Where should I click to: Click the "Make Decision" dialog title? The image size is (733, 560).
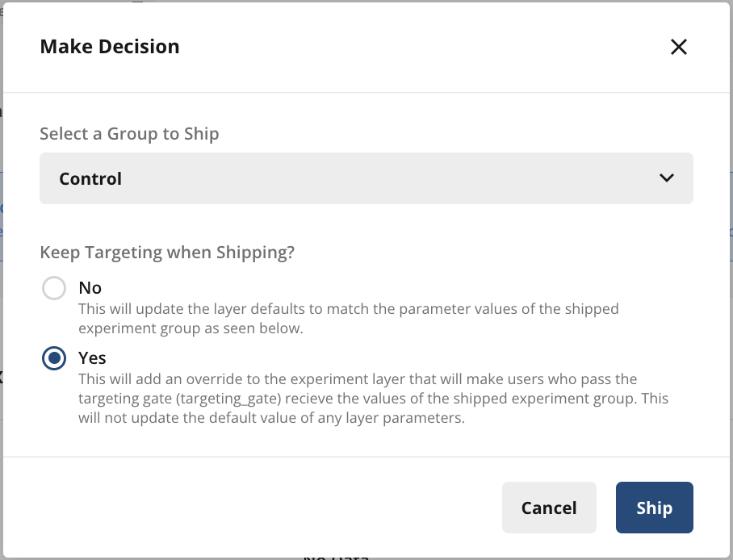pyautogui.click(x=110, y=46)
